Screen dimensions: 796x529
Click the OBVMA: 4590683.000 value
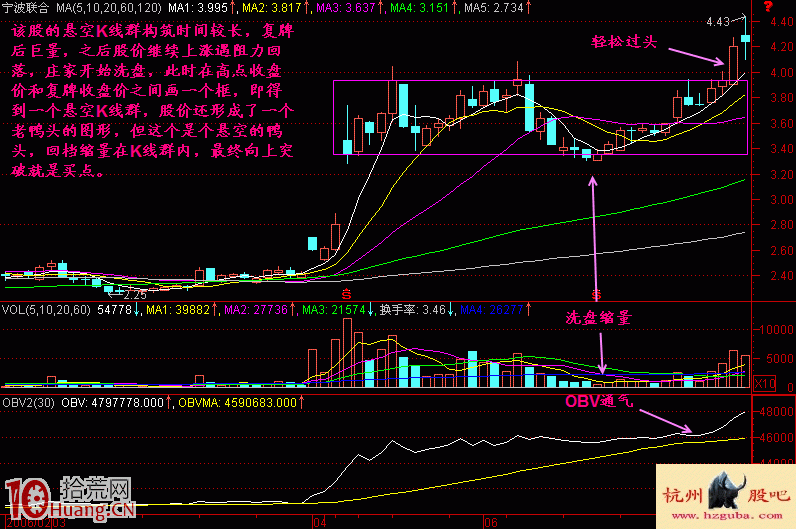[238, 403]
